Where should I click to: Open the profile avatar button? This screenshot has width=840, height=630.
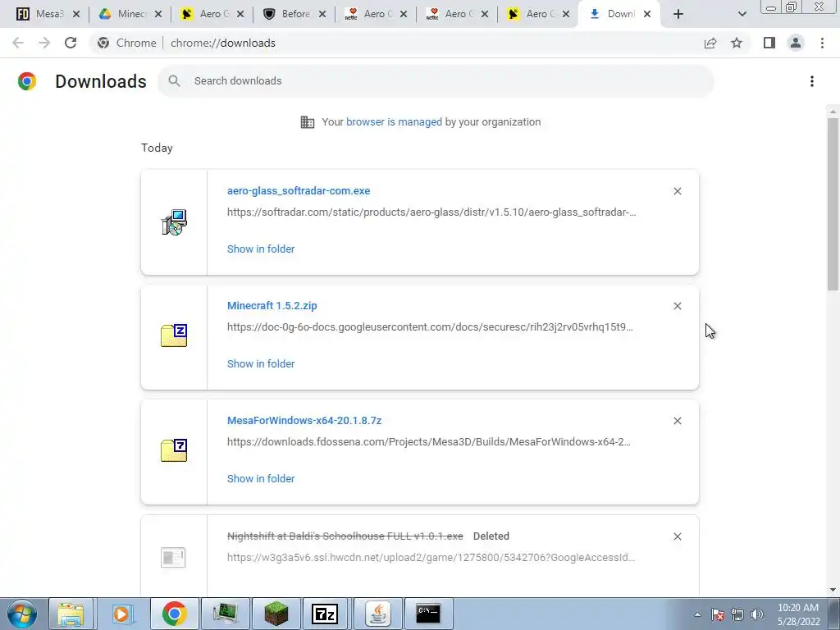[x=796, y=43]
